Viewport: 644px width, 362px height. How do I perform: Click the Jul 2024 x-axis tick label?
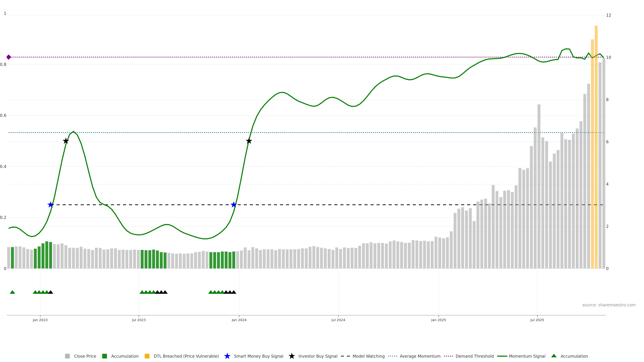(x=338, y=320)
